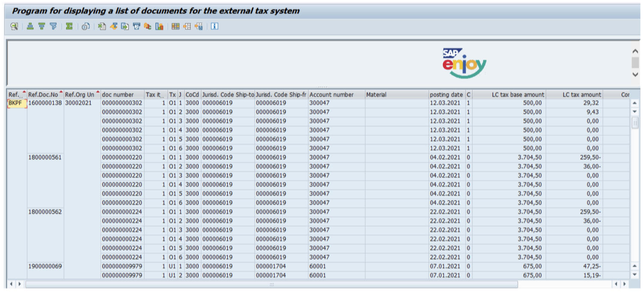Sort the list in ascending order
This screenshot has width=644, height=293.
point(30,27)
